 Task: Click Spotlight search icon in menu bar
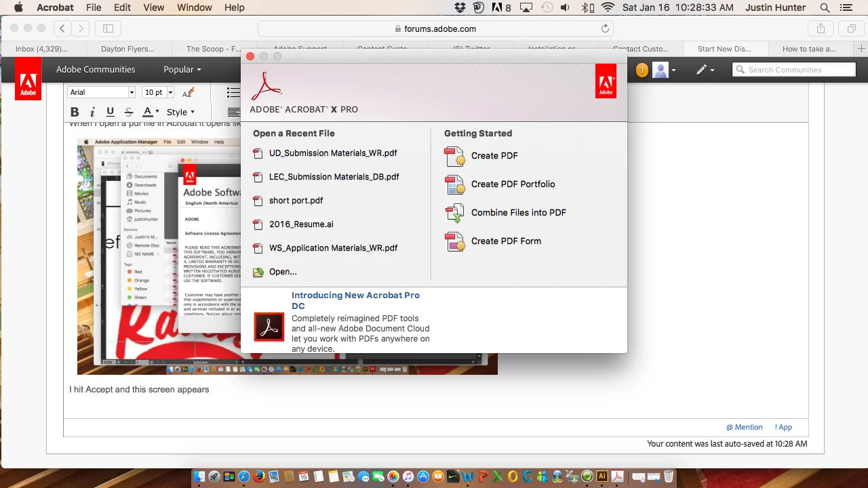(825, 7)
